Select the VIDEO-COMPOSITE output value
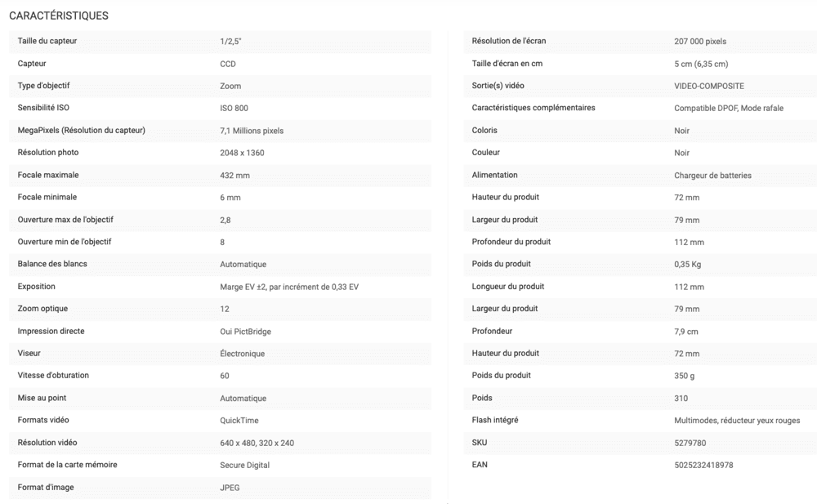817x504 pixels. coord(709,86)
